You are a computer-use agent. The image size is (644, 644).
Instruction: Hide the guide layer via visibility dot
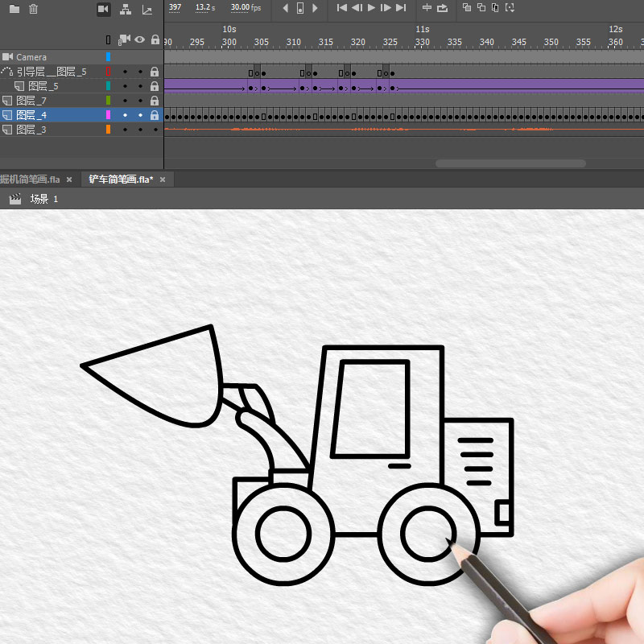(140, 72)
